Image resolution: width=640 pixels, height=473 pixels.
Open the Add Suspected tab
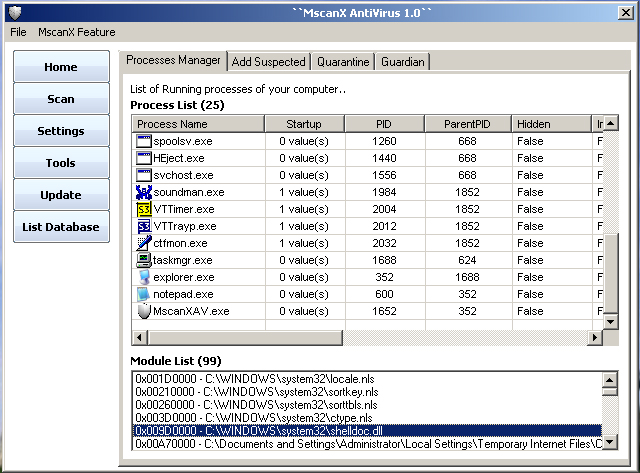point(268,62)
